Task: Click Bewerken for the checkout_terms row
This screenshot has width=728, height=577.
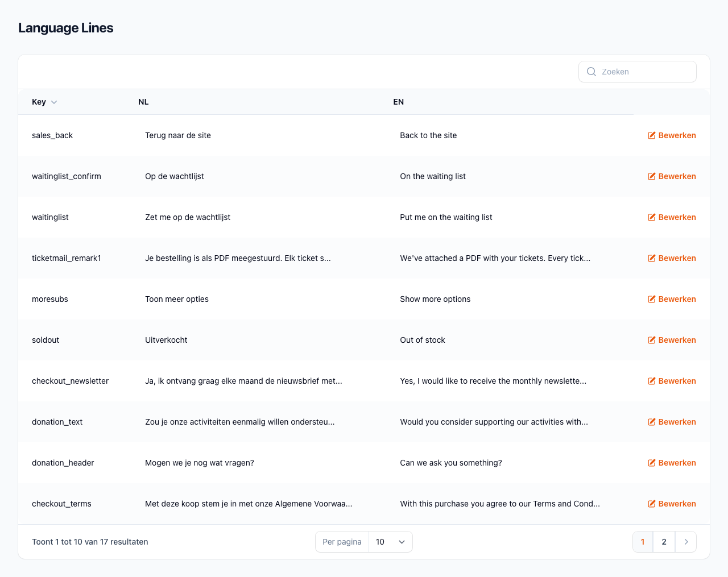Action: [677, 504]
